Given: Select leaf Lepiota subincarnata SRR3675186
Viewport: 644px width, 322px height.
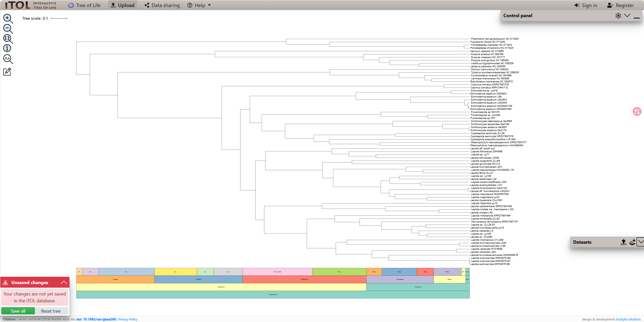Looking at the screenshot, I should 490,264.
